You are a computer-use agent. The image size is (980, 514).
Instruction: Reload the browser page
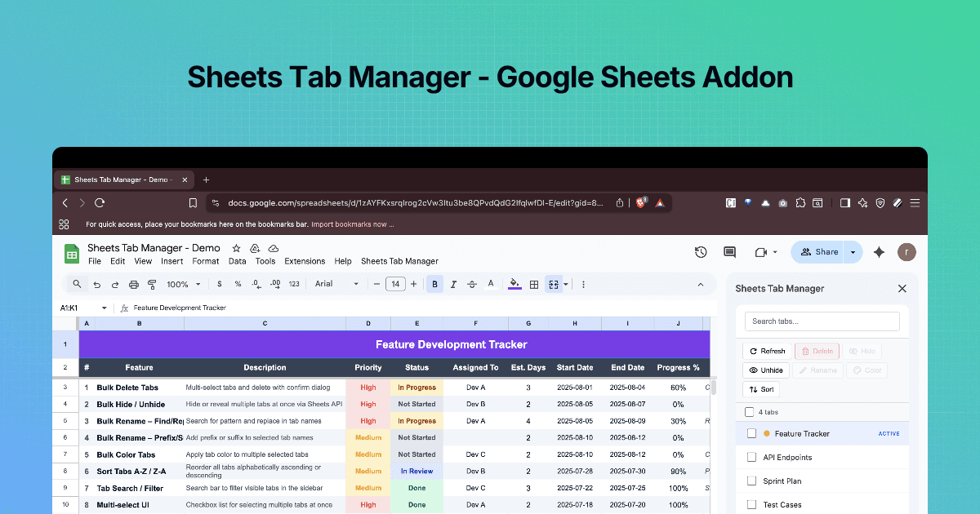pos(100,202)
